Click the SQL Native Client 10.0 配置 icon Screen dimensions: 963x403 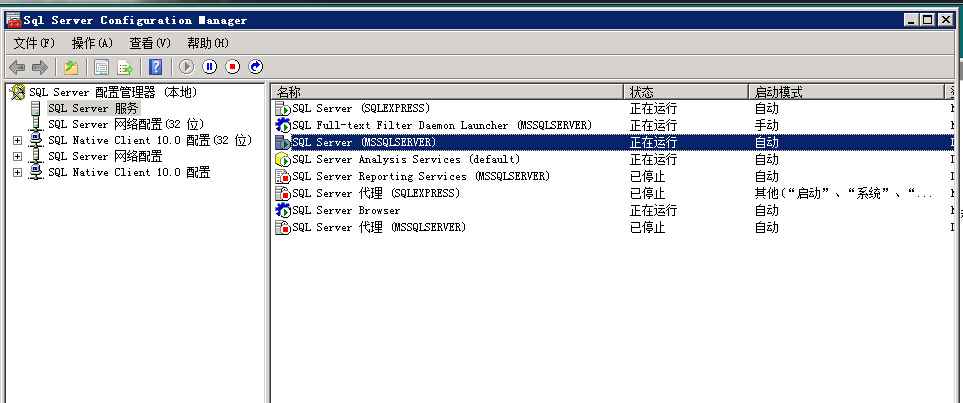(36, 173)
